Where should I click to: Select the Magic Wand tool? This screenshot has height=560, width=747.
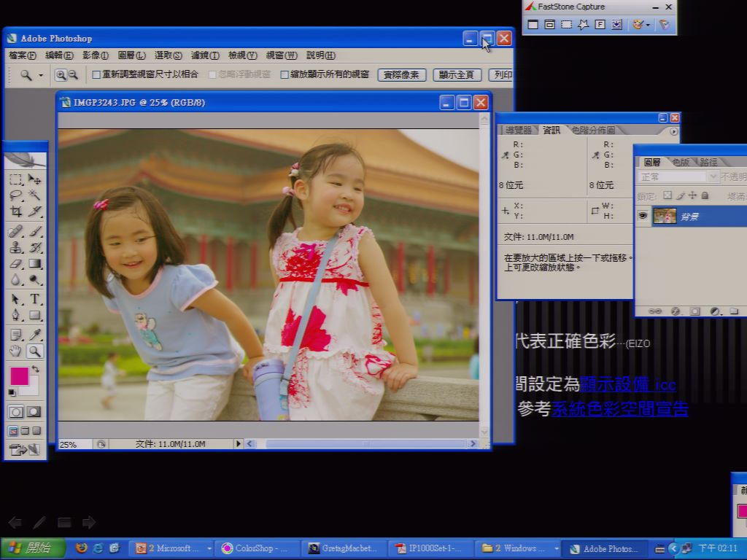(x=34, y=195)
